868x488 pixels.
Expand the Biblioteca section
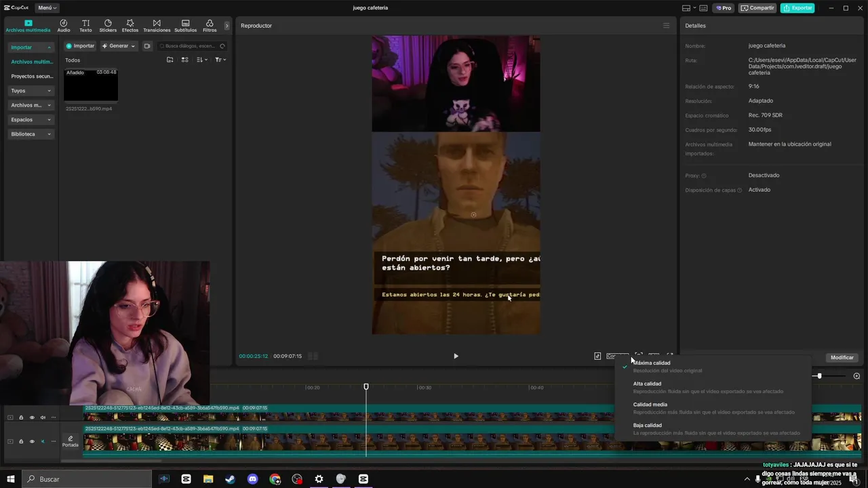[31, 134]
